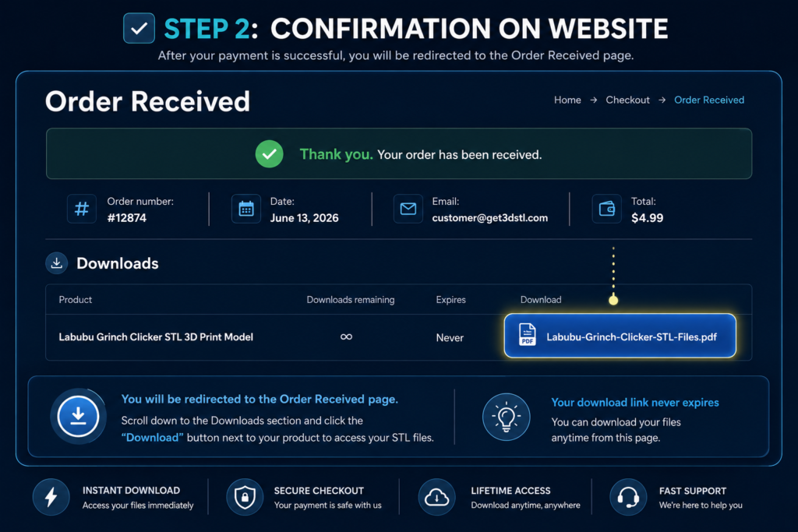
Task: Click the Thank you message text
Action: click(420, 155)
